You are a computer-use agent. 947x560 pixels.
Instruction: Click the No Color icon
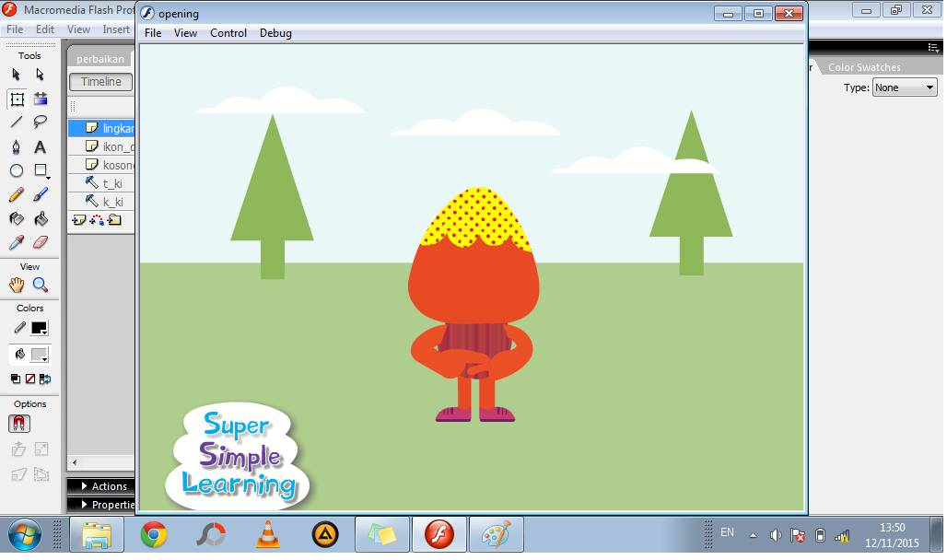coord(30,379)
